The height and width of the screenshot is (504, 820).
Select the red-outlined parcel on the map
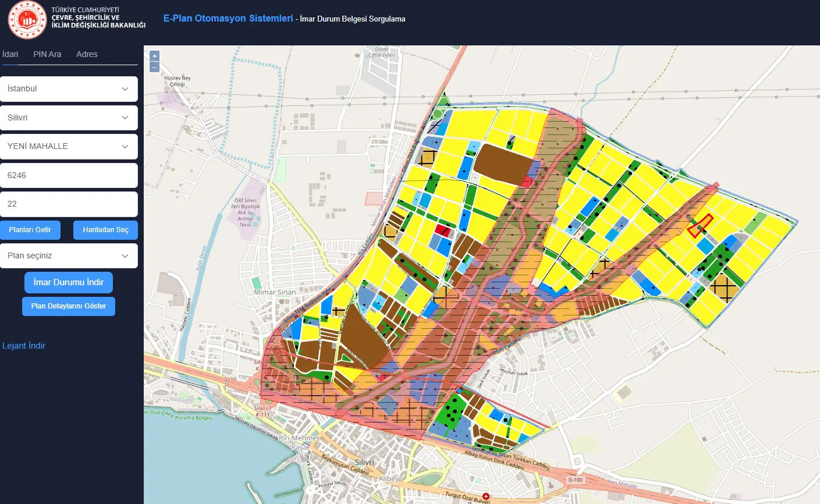coord(700,226)
